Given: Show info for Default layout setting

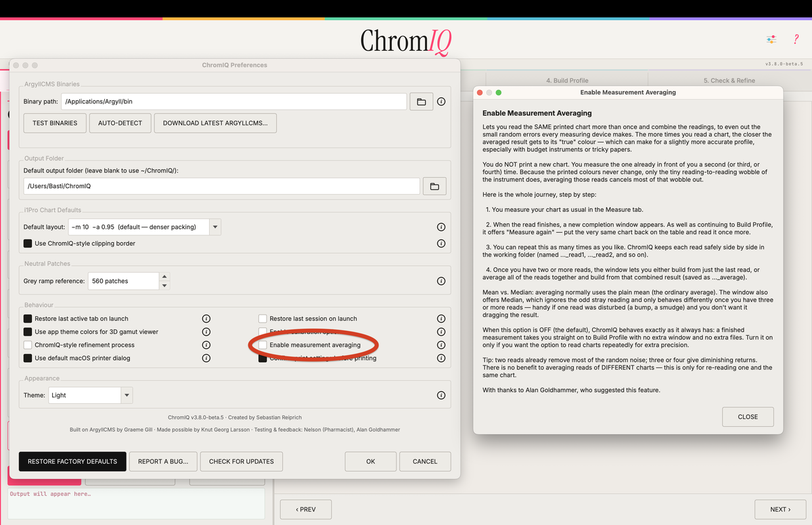Looking at the screenshot, I should click(x=441, y=227).
